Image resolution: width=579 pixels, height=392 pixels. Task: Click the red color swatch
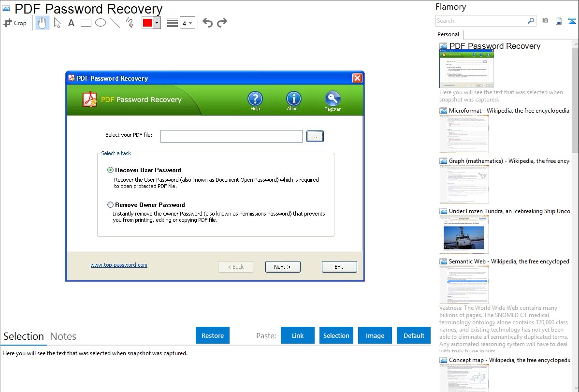coord(147,23)
